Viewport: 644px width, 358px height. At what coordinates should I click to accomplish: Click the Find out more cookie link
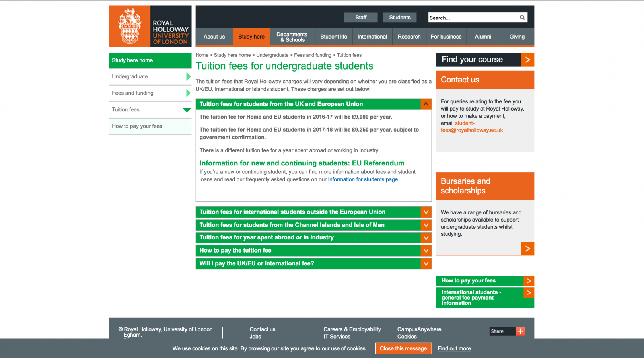coord(454,348)
